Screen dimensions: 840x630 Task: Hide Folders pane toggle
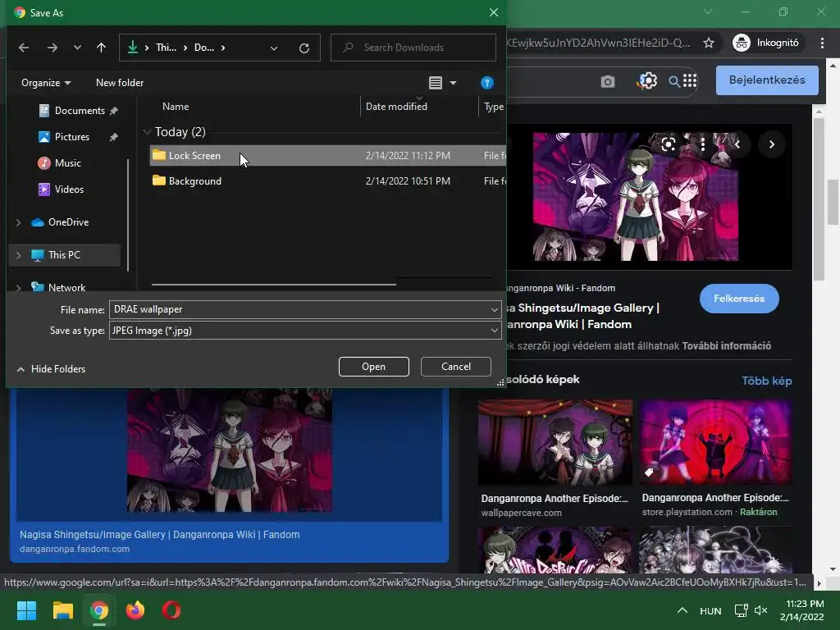coord(51,368)
